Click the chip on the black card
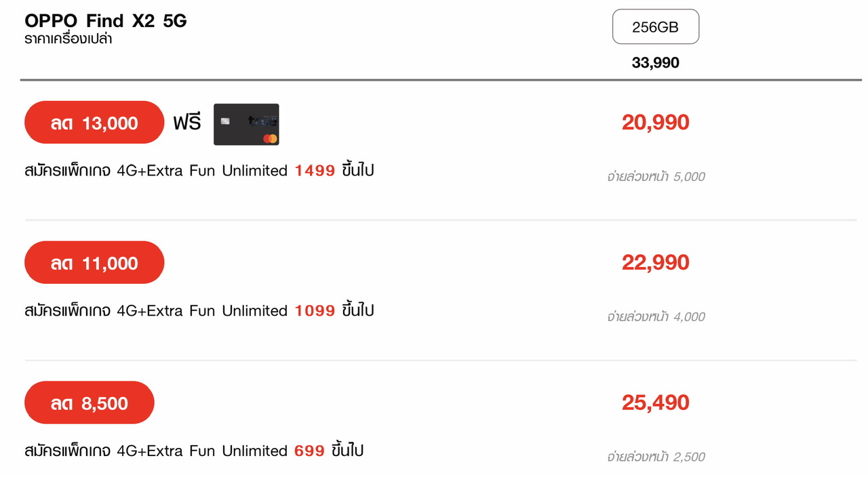This screenshot has height=477, width=868. tap(225, 121)
